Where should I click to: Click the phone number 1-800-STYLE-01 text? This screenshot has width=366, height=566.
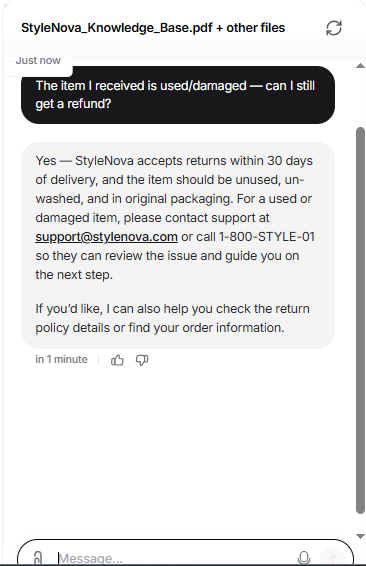(x=267, y=237)
